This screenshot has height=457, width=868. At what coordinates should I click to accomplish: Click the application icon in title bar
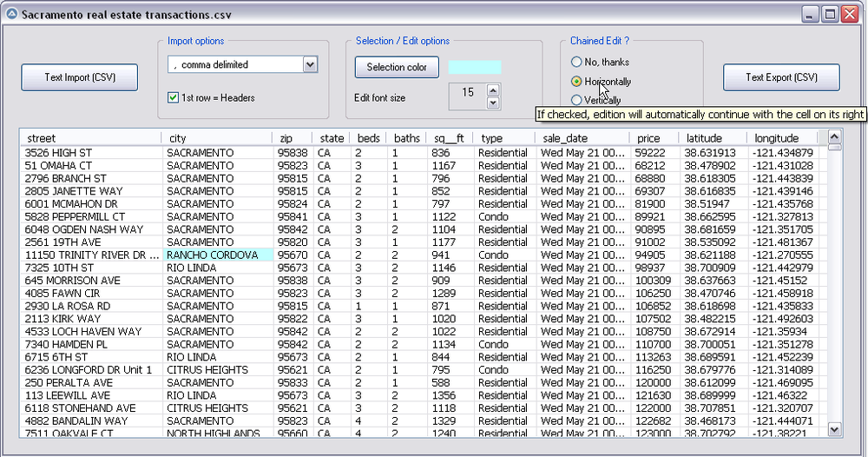[x=10, y=15]
